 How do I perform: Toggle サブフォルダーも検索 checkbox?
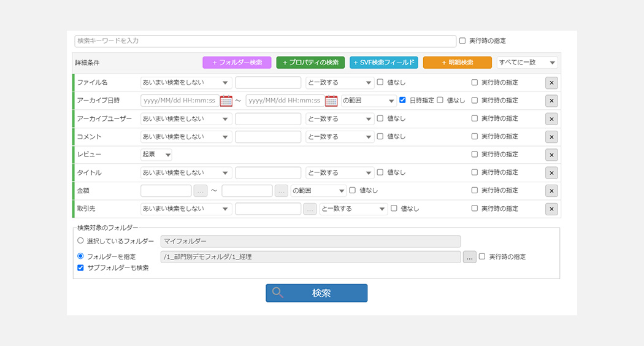click(x=80, y=267)
